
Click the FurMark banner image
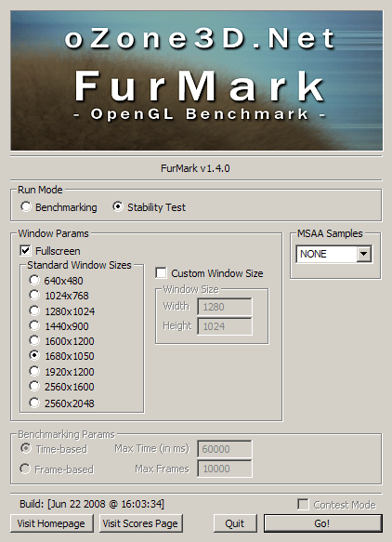coord(197,80)
